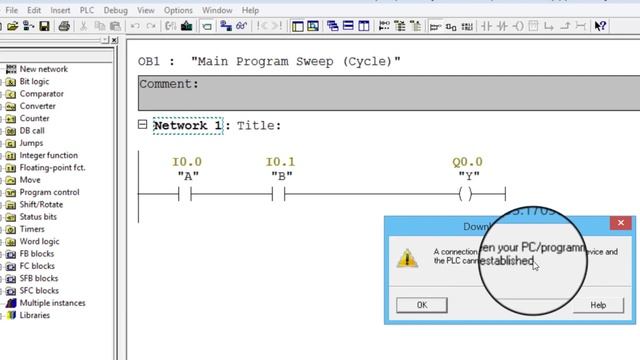The width and height of the screenshot is (640, 360).
Task: Pin or unpin the program elements panel
Action: pos(105,40)
